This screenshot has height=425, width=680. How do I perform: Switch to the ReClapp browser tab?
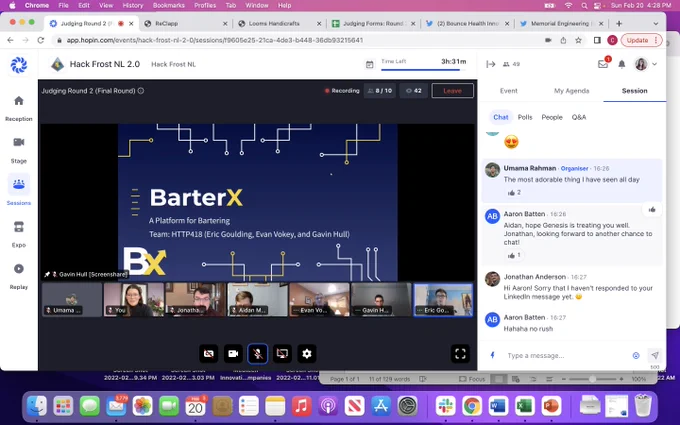point(186,23)
